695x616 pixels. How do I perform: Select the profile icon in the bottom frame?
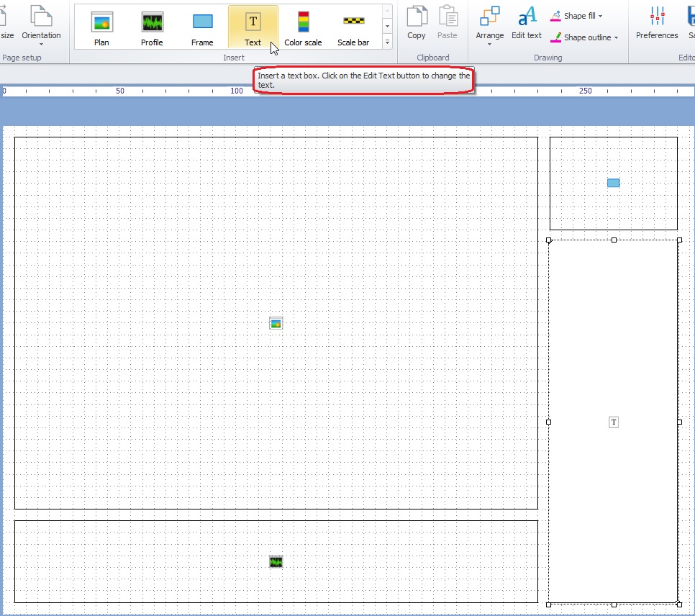[x=276, y=561]
